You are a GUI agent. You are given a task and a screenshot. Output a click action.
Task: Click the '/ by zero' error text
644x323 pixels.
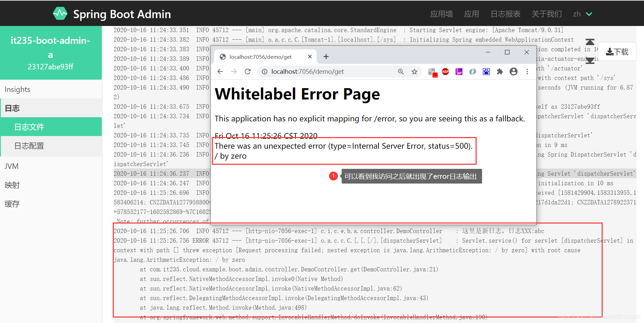(231, 156)
